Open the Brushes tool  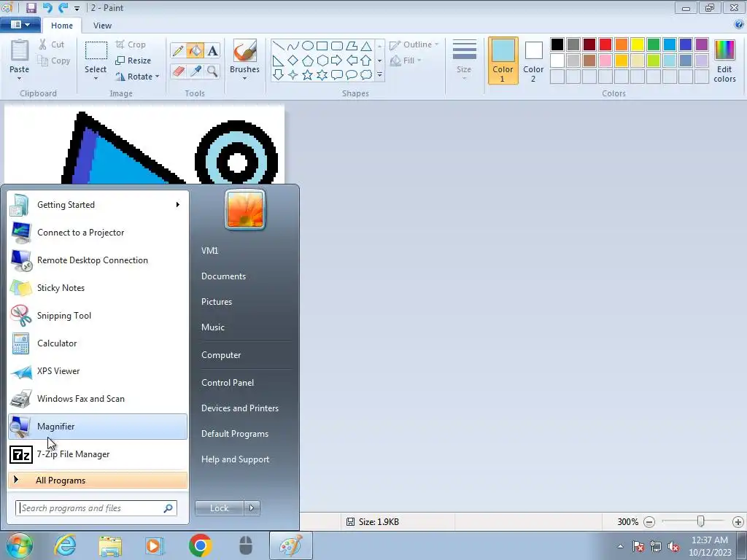pyautogui.click(x=244, y=60)
